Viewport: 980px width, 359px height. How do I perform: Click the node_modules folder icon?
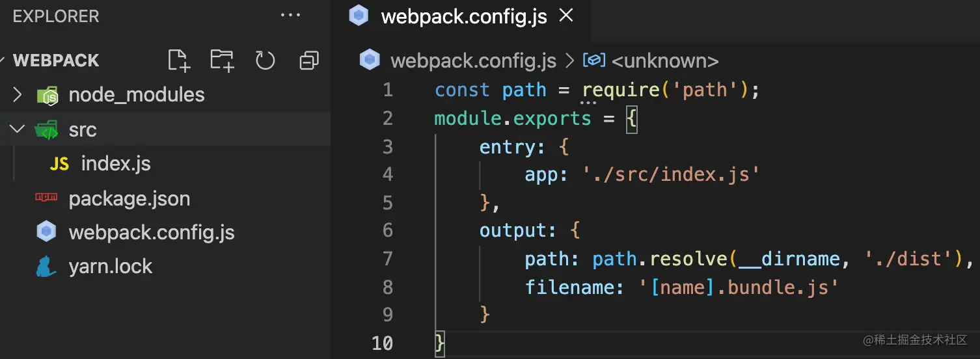pos(48,96)
